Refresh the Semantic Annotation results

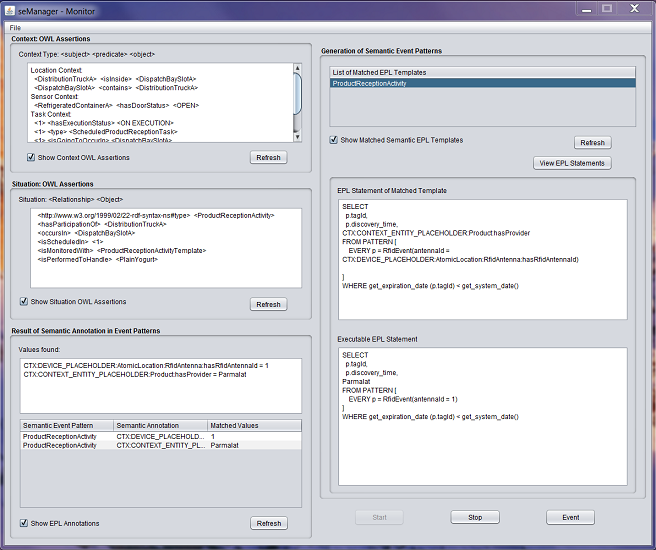coord(268,523)
